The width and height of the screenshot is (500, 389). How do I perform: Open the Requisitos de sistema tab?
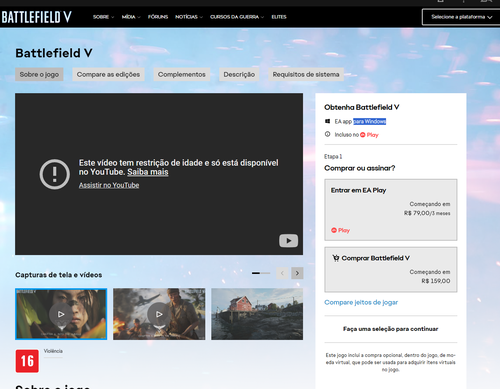point(306,74)
